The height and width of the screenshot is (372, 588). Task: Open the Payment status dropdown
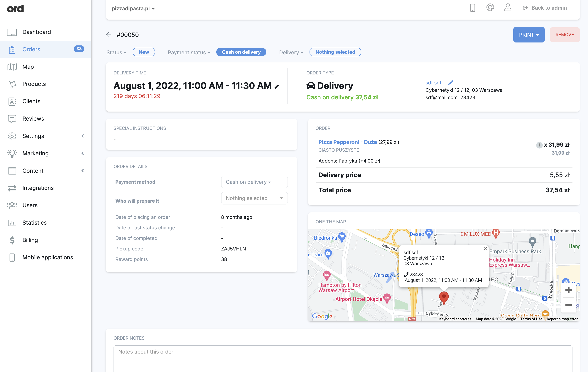click(x=189, y=52)
